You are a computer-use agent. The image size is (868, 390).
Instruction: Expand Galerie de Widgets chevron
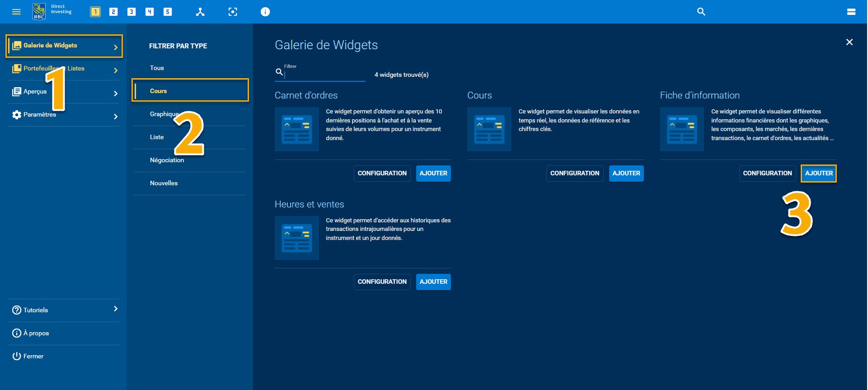[x=116, y=47]
